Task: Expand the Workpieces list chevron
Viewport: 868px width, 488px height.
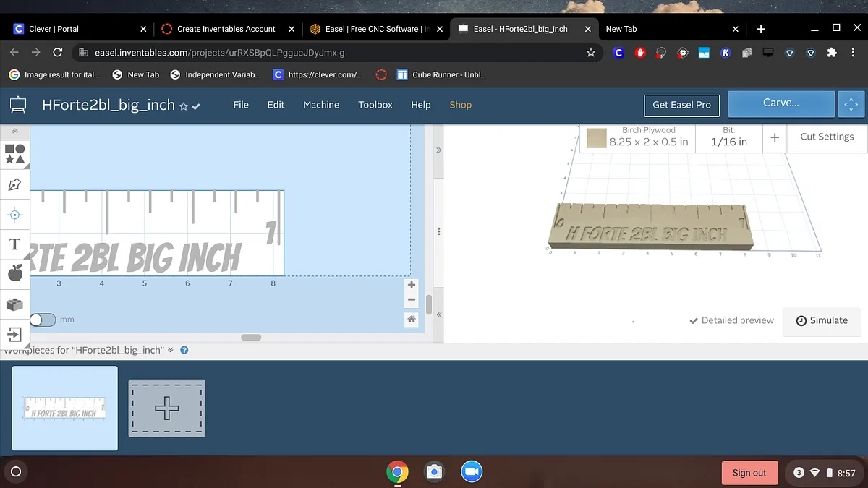Action: 171,350
